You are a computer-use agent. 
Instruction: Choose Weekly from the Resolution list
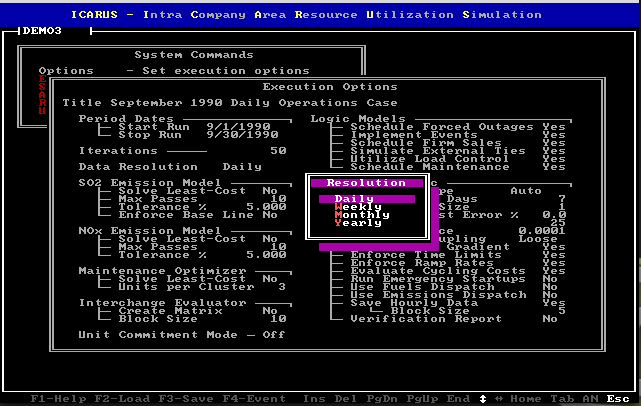tap(358, 207)
